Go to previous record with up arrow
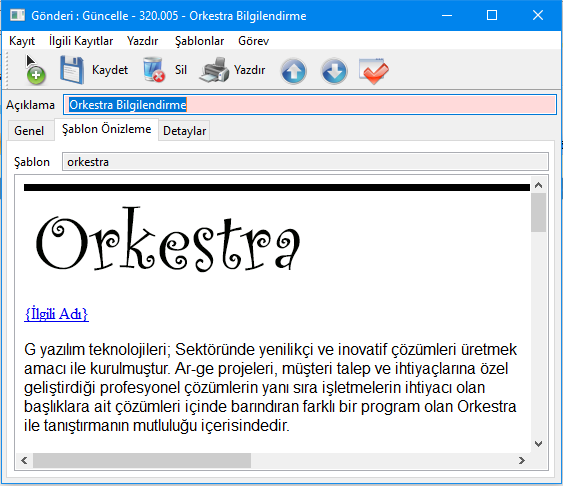Screen dimensions: 563x486 coord(293,71)
